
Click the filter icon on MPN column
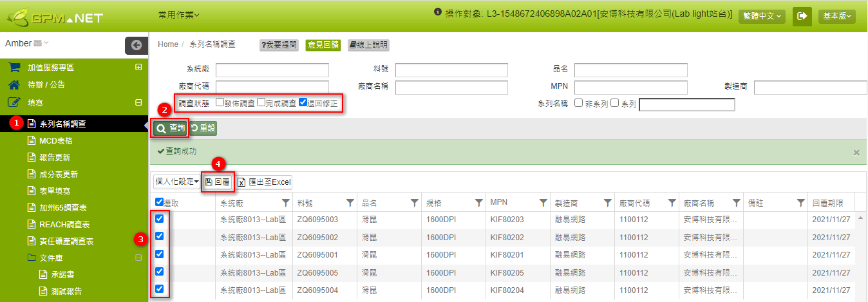pos(543,203)
